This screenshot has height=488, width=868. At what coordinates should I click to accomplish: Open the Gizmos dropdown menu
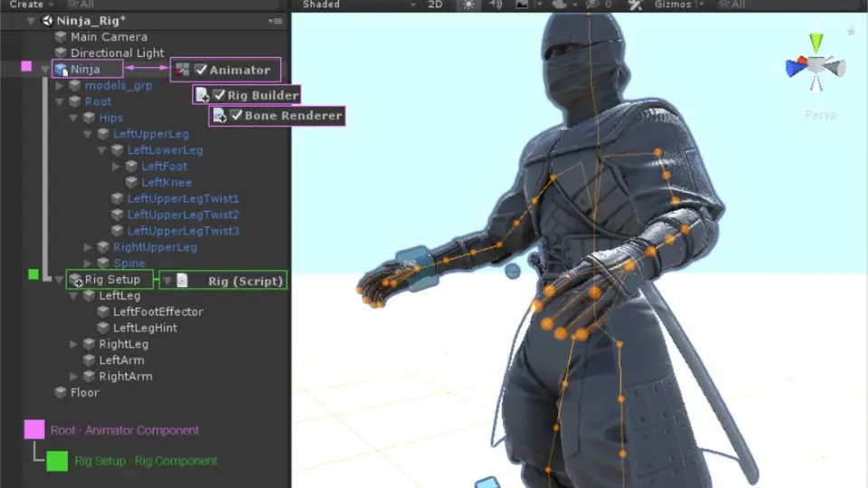(679, 5)
